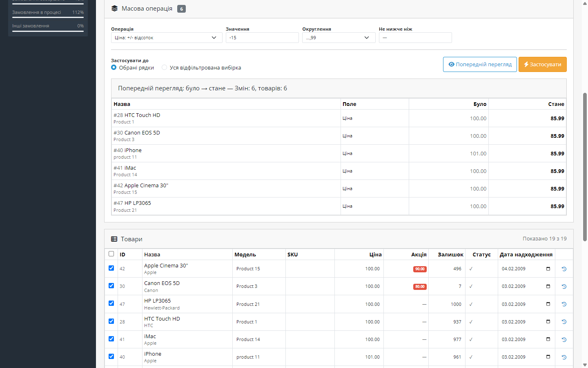Click the selected count badge showing 6

click(x=181, y=9)
